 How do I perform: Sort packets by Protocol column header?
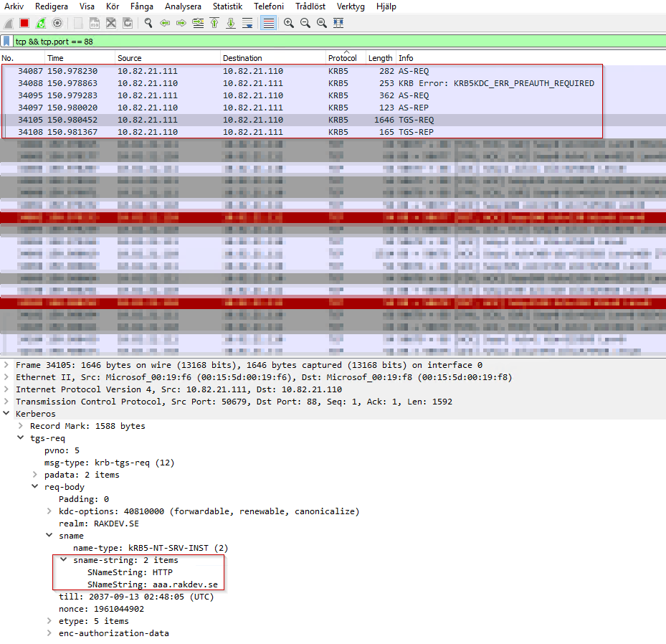tap(343, 58)
